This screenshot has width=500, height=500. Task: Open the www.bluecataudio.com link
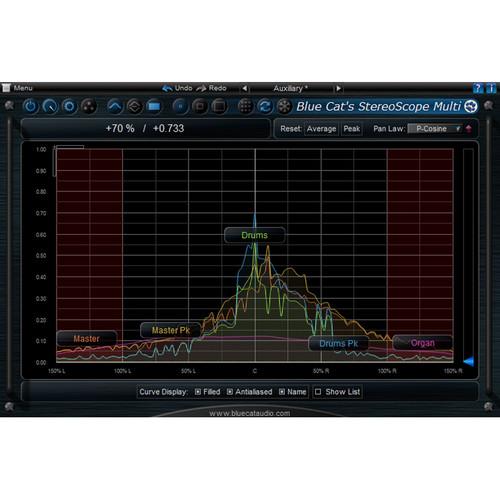[250, 413]
